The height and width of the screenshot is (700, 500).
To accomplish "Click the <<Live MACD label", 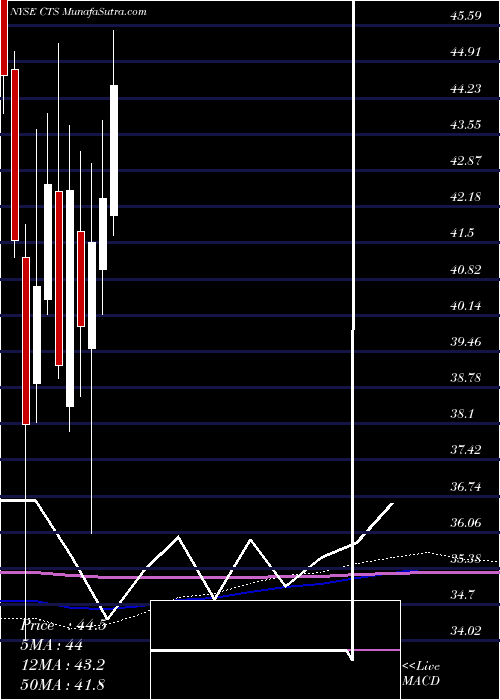I will [x=421, y=673].
